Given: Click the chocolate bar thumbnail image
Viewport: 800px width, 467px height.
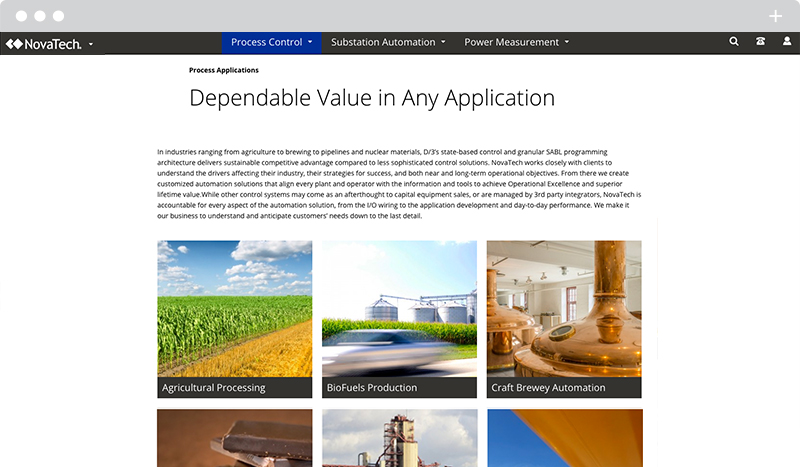Looking at the screenshot, I should click(235, 438).
